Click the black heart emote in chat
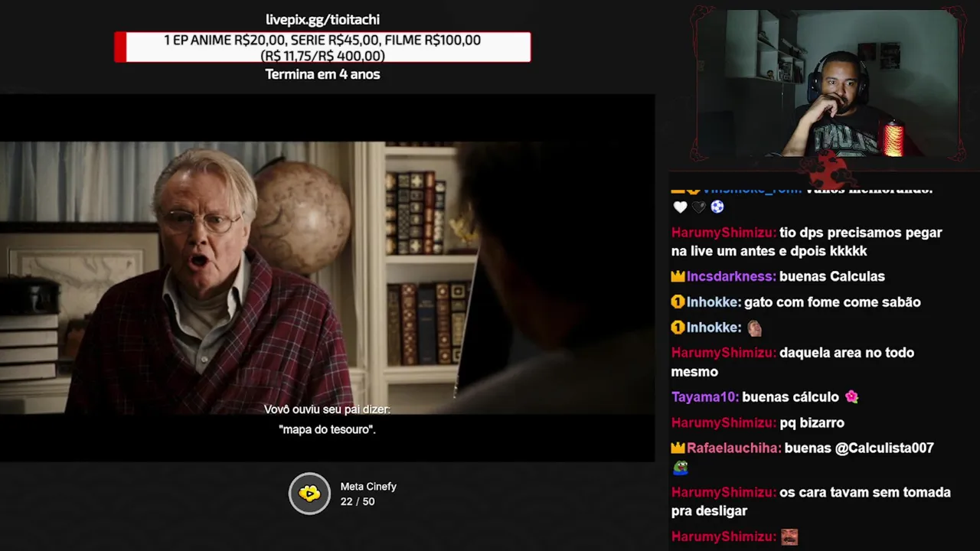The width and height of the screenshot is (980, 551). [698, 207]
